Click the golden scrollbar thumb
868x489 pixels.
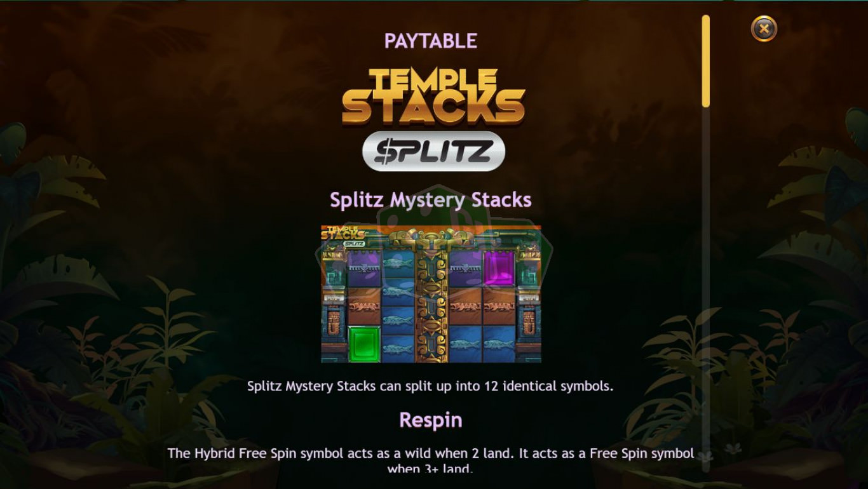point(705,60)
